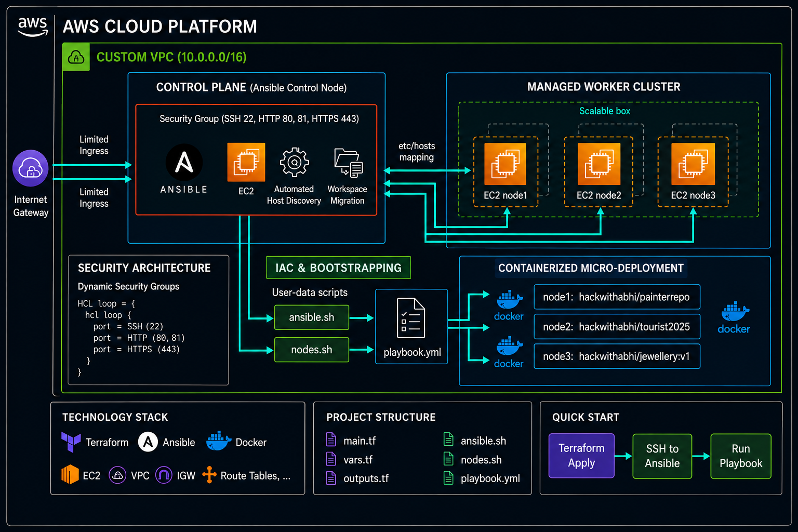798x532 pixels.
Task: Click the 'SECURITY ARCHITECTURE' heading
Action: pyautogui.click(x=144, y=268)
